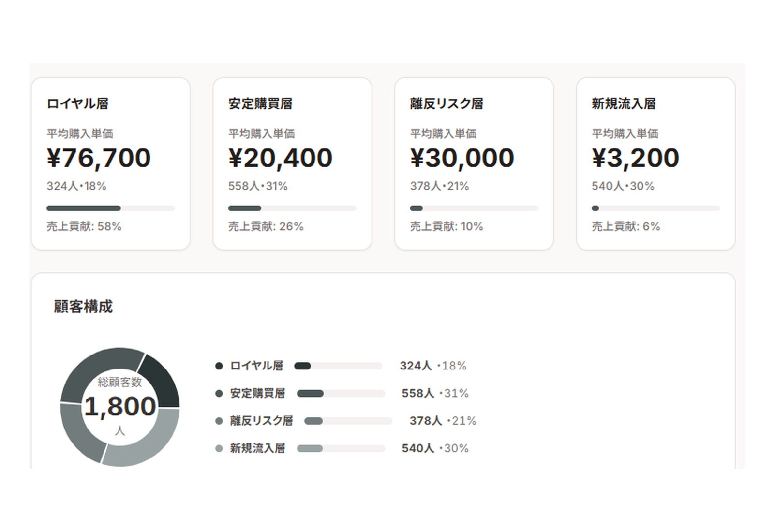Click the 離反リスク層 legend color dot

coord(219,421)
